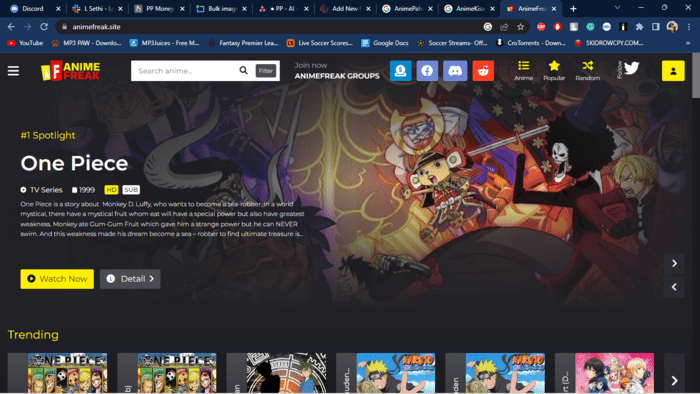Open the One Piece Detail button
The image size is (700, 394).
pos(130,279)
